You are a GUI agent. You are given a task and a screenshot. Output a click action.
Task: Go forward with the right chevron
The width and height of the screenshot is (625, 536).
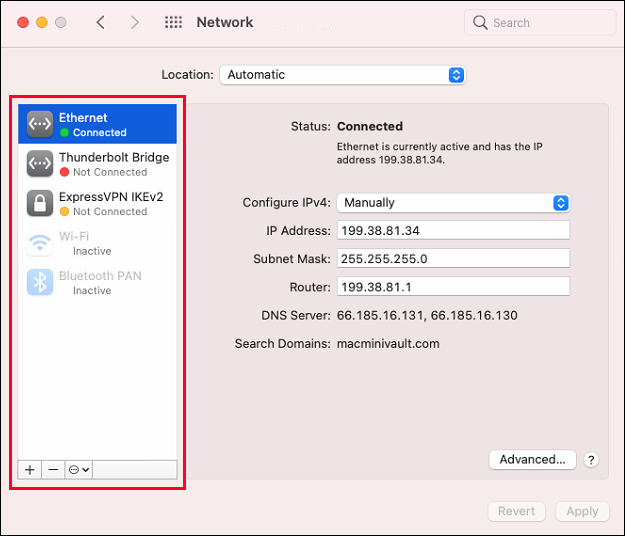pyautogui.click(x=135, y=22)
